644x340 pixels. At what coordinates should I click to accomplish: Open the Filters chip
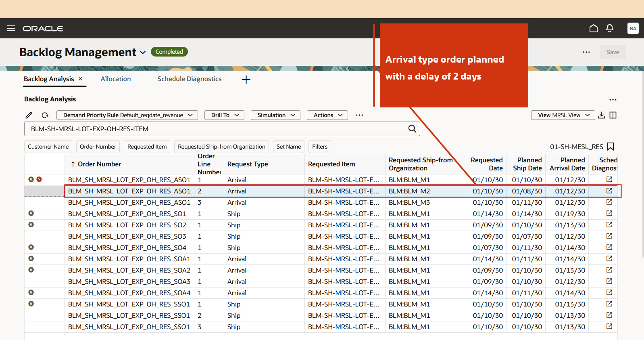(320, 147)
